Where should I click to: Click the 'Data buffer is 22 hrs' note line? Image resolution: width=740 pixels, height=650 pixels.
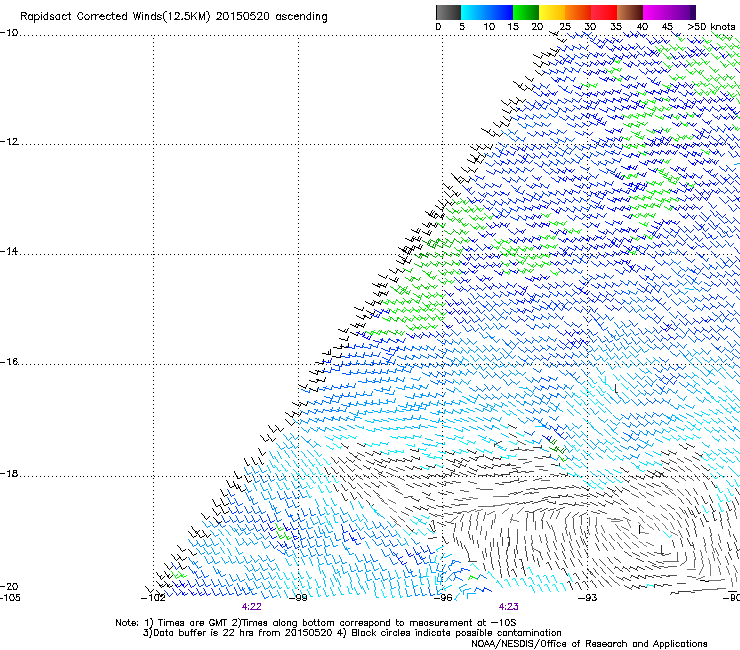352,633
